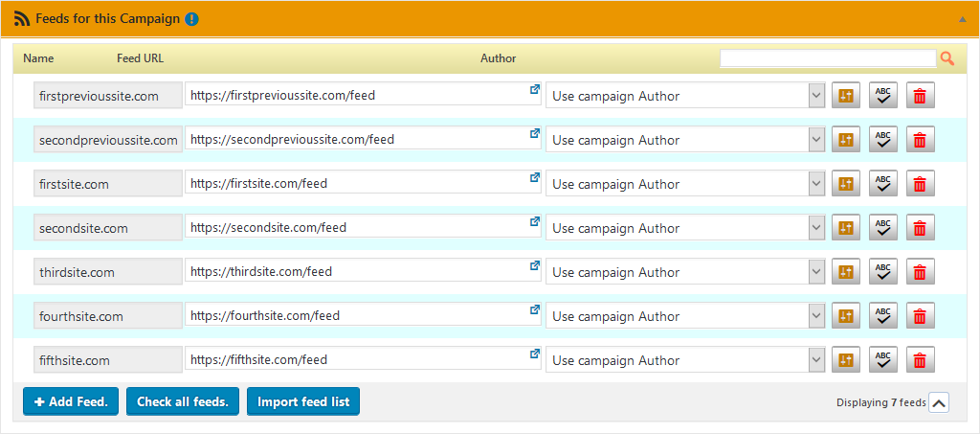This screenshot has width=980, height=434.
Task: Check the firstsite.com feed via ABC icon
Action: 882,184
